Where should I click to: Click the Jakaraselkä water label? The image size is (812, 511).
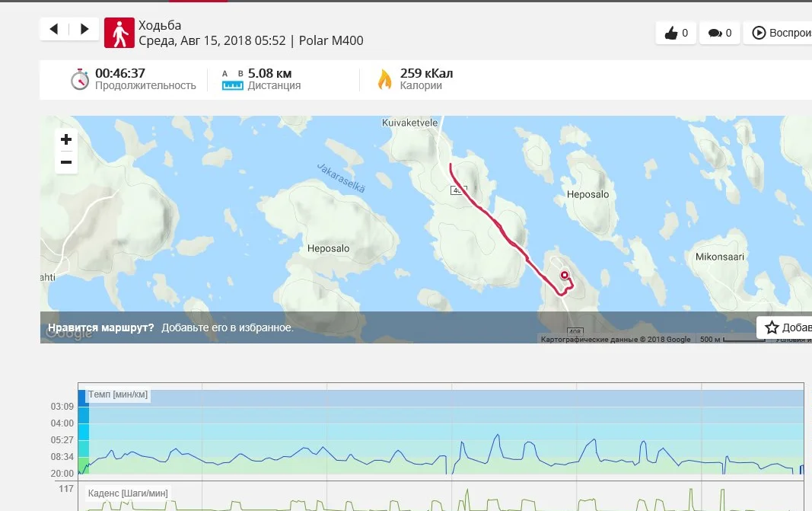pyautogui.click(x=341, y=177)
